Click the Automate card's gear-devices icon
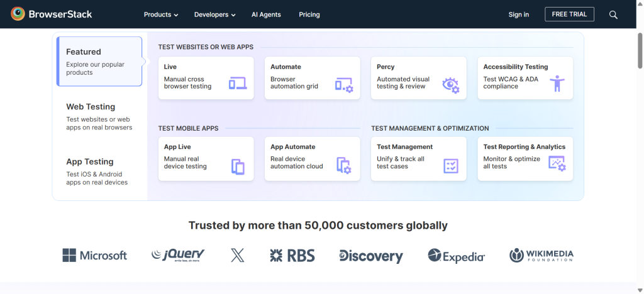Viewport: 644px width, 294px height. 344,84
